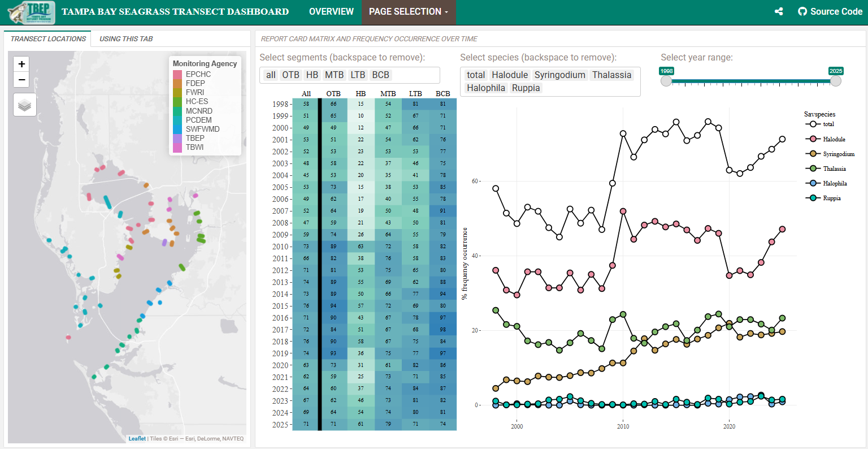868x449 pixels.
Task: Click the 2025 year slider handle
Action: point(836,81)
